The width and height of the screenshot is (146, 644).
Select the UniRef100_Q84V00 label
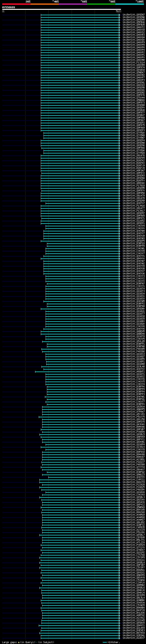(133, 259)
